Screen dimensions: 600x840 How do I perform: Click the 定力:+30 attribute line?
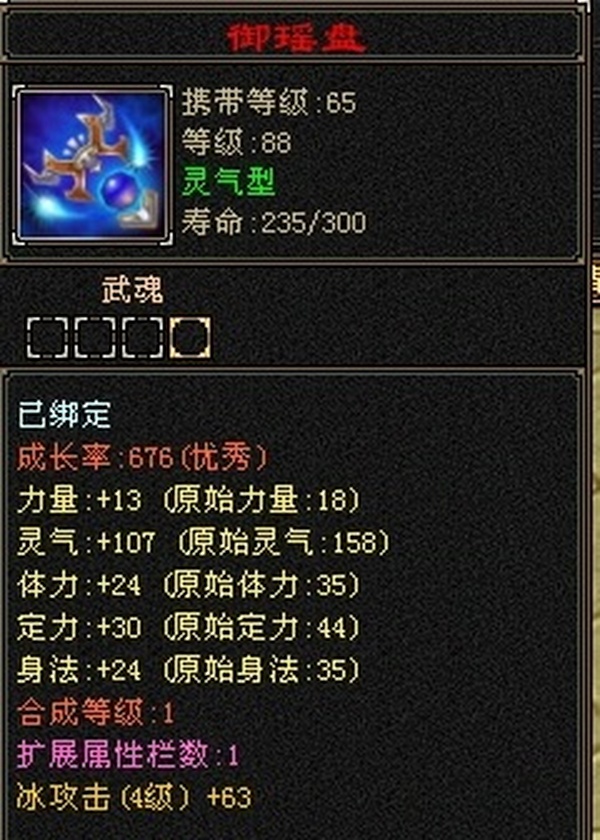[188, 628]
